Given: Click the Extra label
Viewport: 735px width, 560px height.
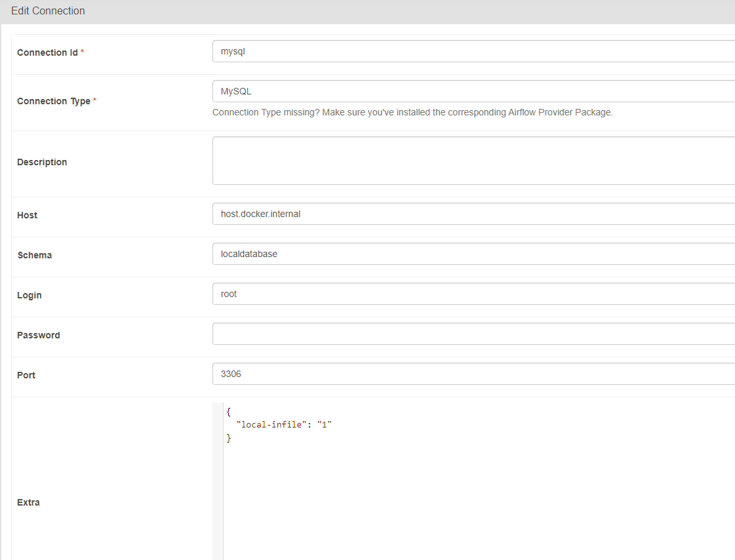Looking at the screenshot, I should [29, 502].
